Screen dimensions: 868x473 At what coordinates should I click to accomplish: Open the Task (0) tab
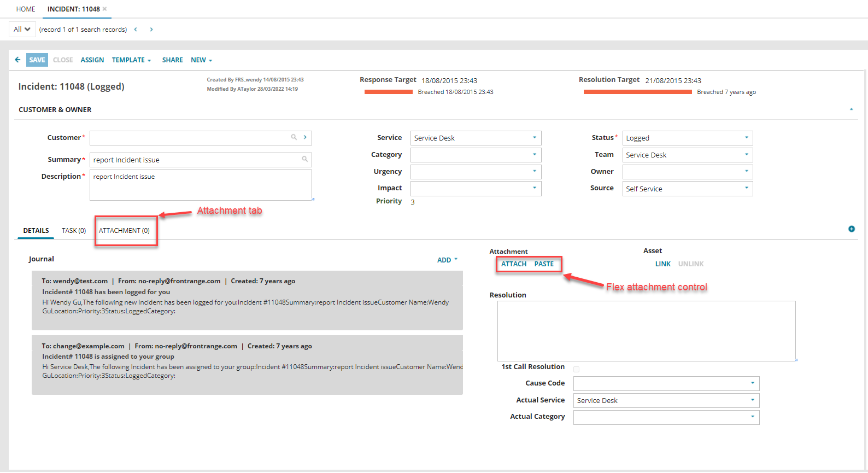pos(74,231)
